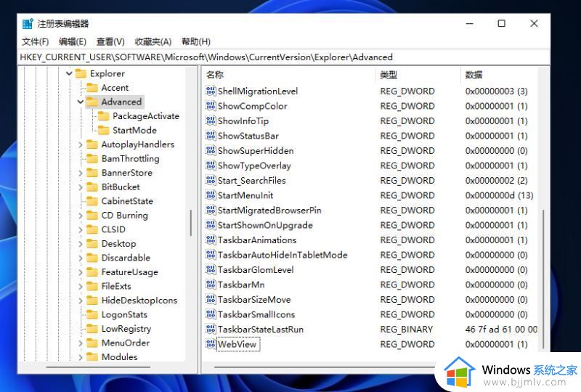581x392 pixels.
Task: Expand the CLSID key
Action: (x=81, y=229)
